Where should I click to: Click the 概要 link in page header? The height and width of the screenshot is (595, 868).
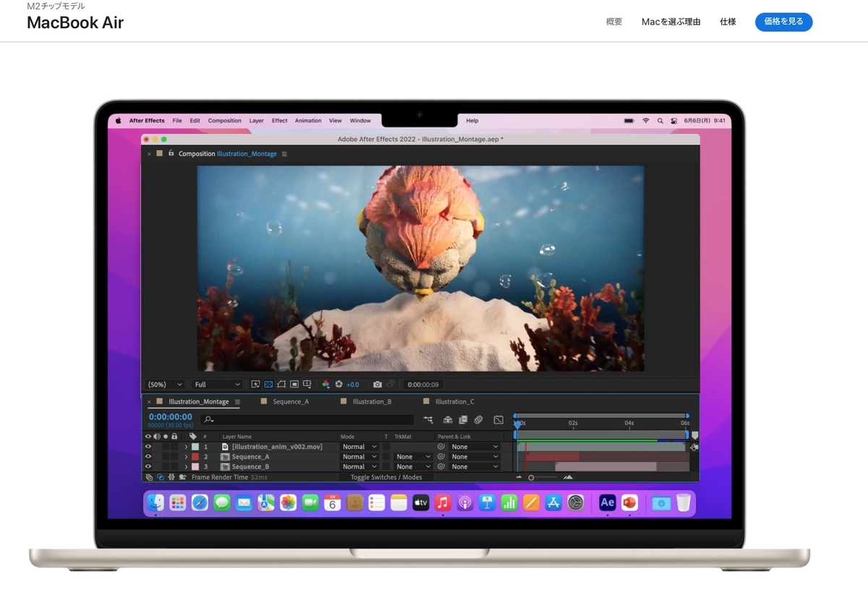(x=614, y=22)
